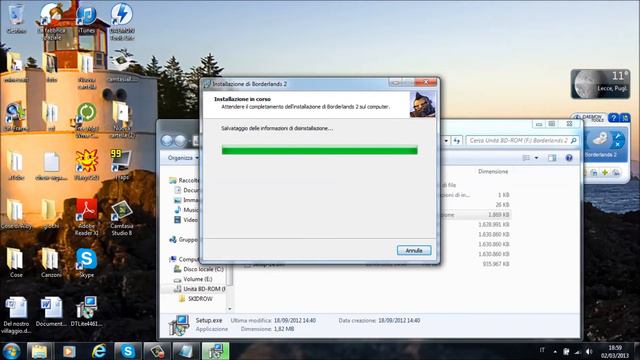Click the refresh button beside address bar
This screenshot has height=360, width=640.
click(x=457, y=141)
